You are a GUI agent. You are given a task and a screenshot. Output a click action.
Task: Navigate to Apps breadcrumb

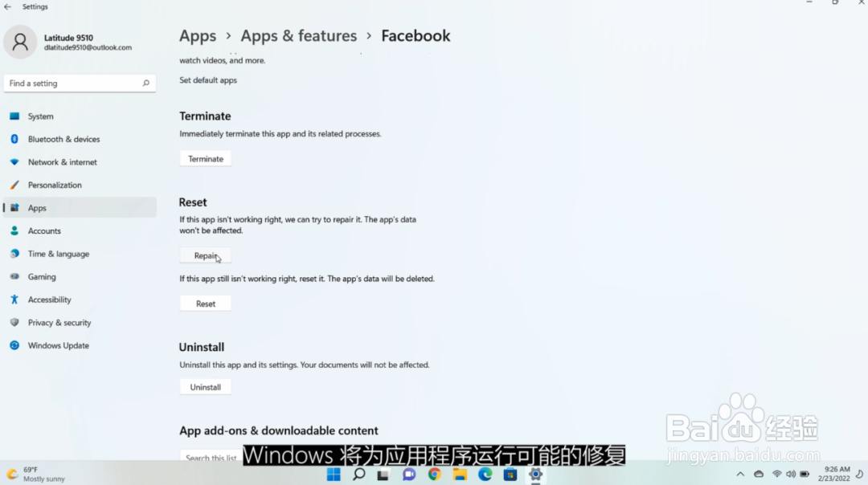pyautogui.click(x=198, y=36)
